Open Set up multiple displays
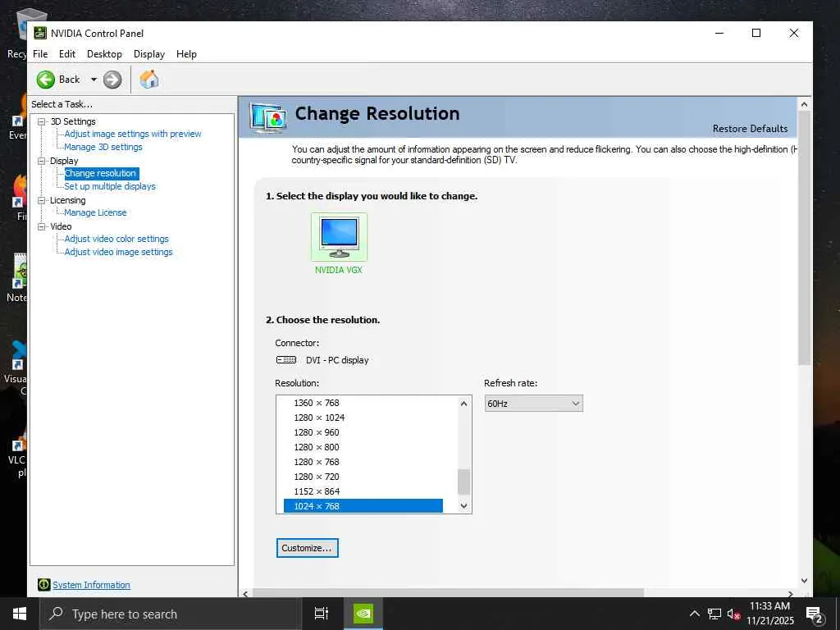This screenshot has width=840, height=630. coord(110,186)
